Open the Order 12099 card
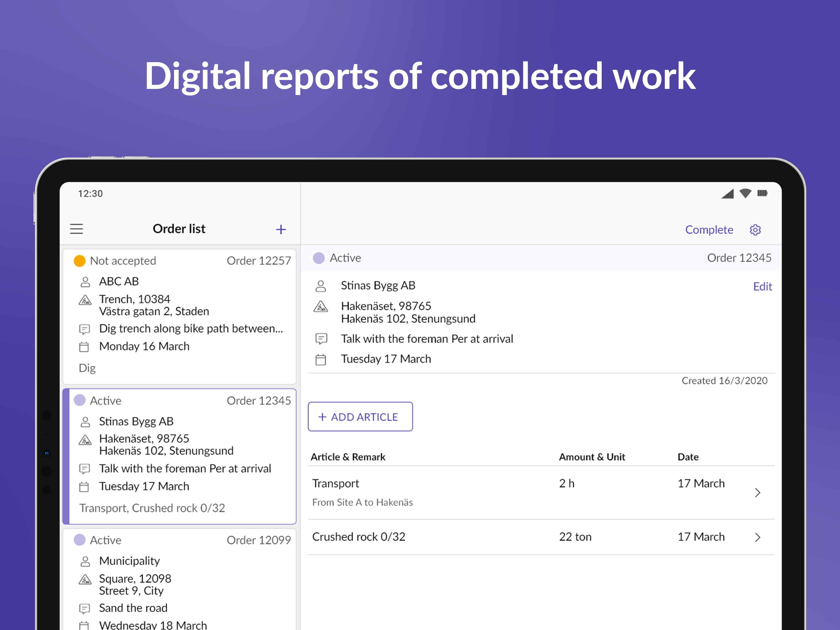 (x=179, y=579)
